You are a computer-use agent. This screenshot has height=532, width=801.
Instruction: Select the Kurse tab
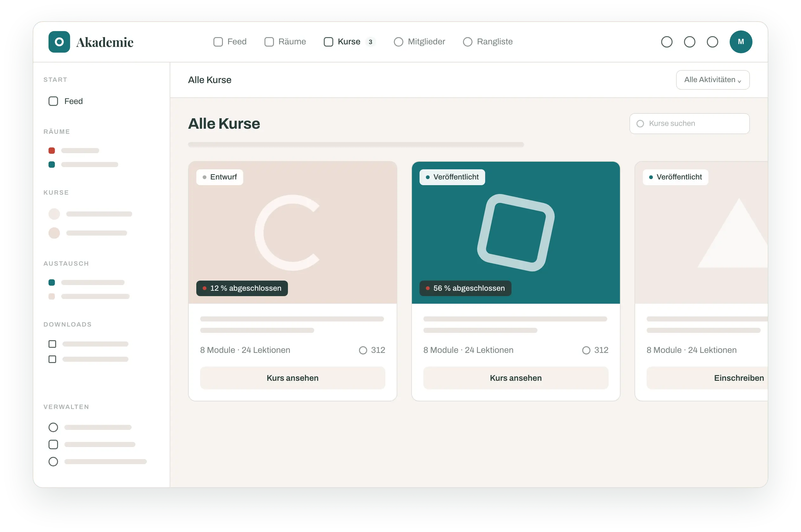click(x=349, y=42)
